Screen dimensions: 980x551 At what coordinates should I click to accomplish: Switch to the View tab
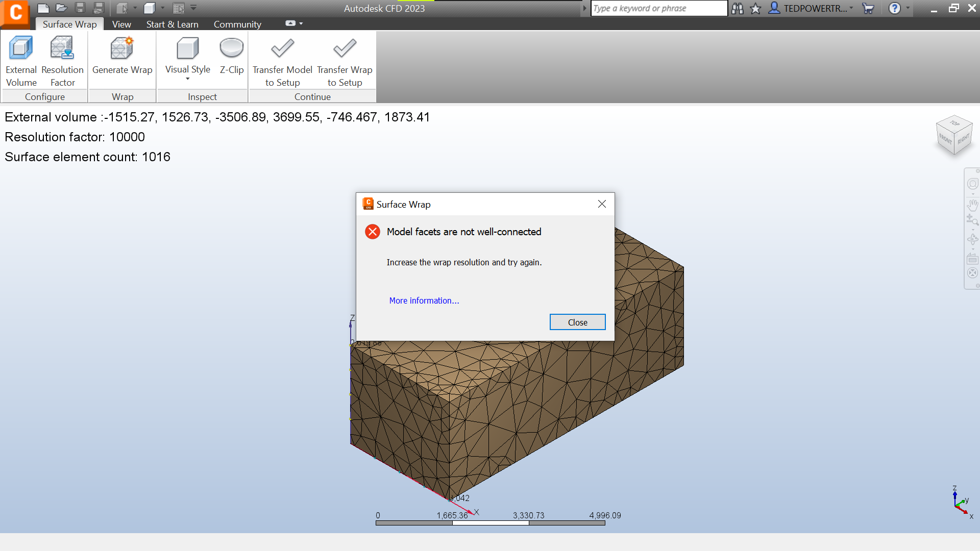click(121, 24)
